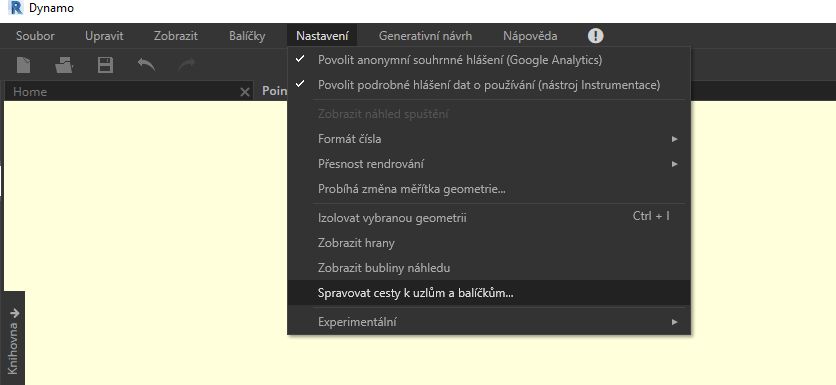Toggle podrobné hlášení dat o používání
Viewport: 836px width, 385px height.
[489, 85]
